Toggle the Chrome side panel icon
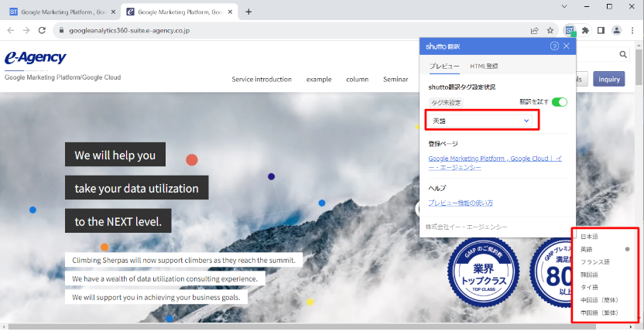This screenshot has width=644, height=331. 601,30
